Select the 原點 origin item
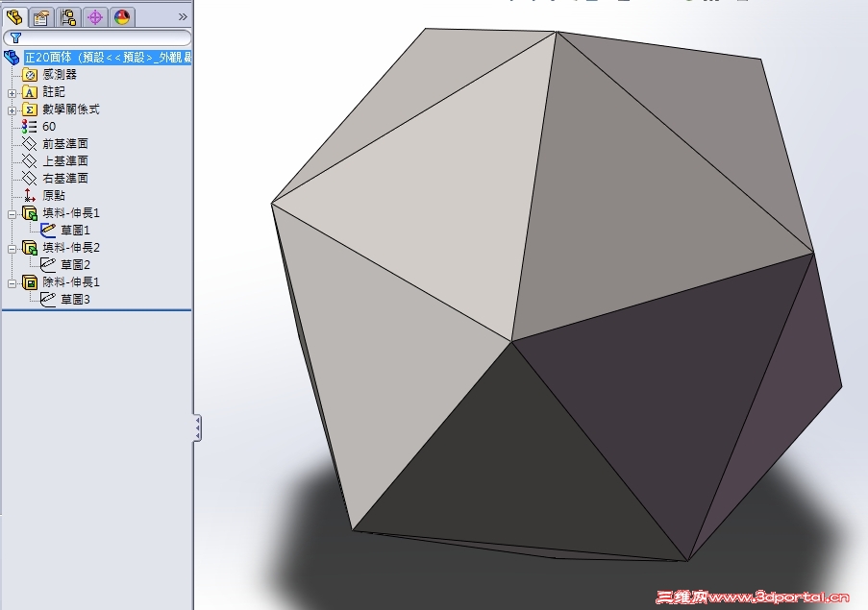The image size is (868, 610). (x=54, y=195)
